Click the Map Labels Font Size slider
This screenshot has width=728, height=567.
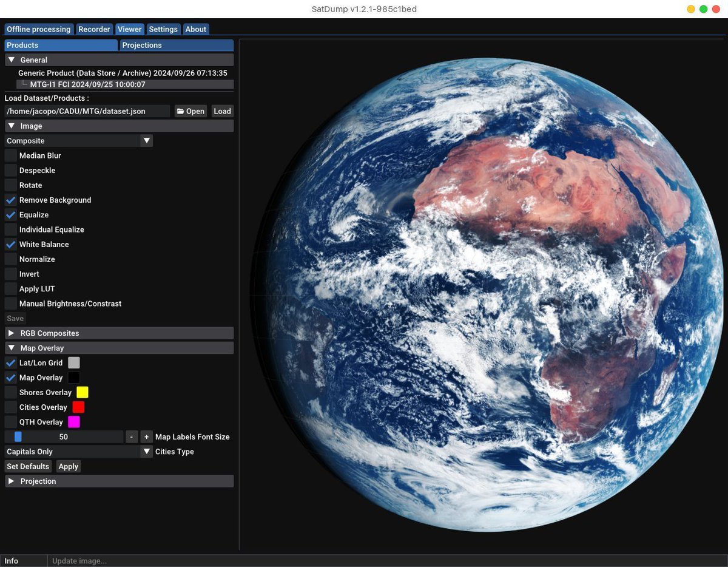(x=64, y=437)
